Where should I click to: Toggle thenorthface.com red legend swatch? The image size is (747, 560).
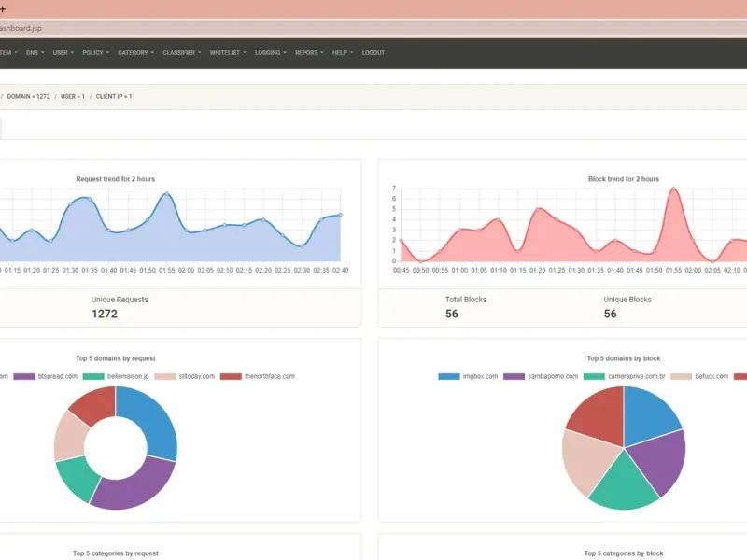tap(231, 376)
